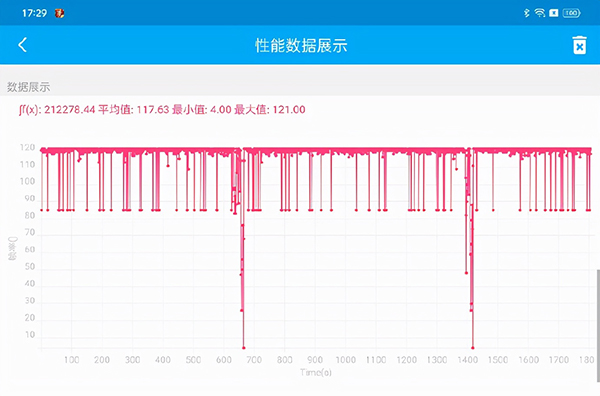Tap the 17:29 clock in status bar

34,13
